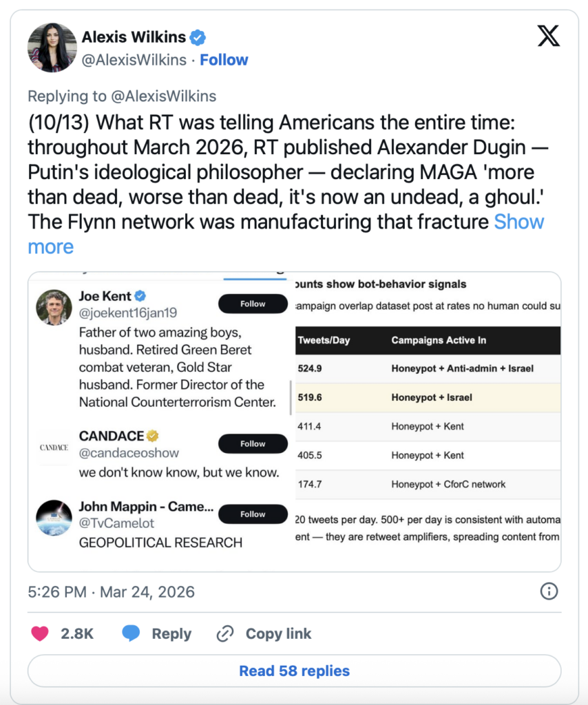The width and height of the screenshot is (588, 705).
Task: Expand tweet with Show more
Action: click(x=518, y=222)
